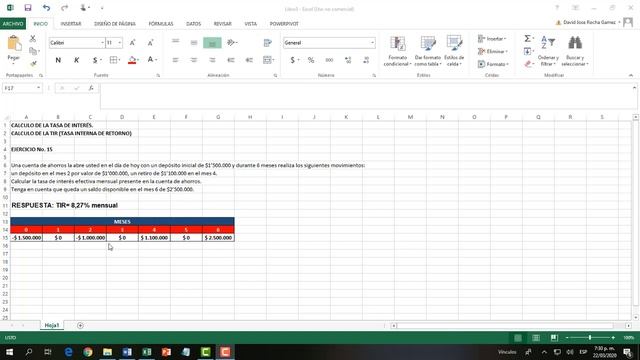
Task: Open Windows Start menu
Action: (9, 352)
